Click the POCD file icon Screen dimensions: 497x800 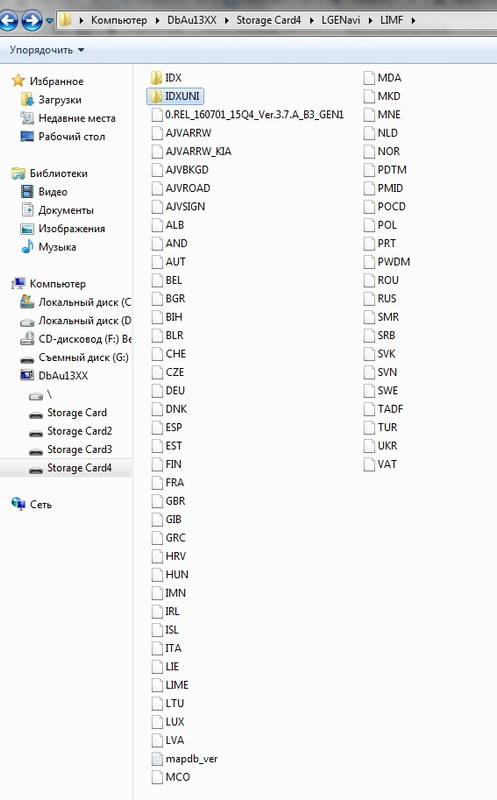(369, 206)
